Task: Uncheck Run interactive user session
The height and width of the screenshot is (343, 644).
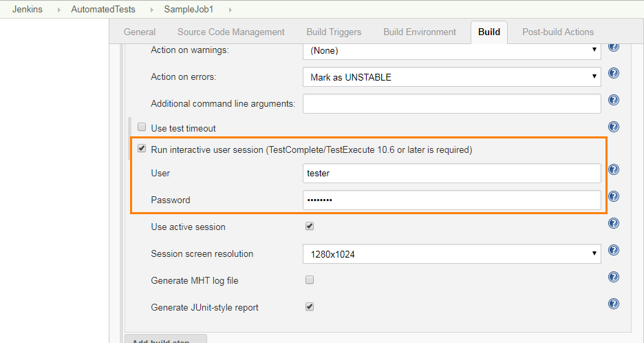Action: coord(142,149)
